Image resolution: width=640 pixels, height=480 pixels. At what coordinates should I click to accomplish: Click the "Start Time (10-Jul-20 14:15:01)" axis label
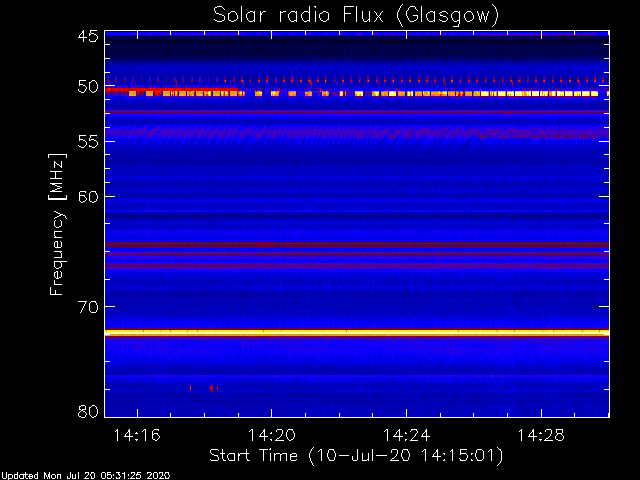tap(356, 456)
